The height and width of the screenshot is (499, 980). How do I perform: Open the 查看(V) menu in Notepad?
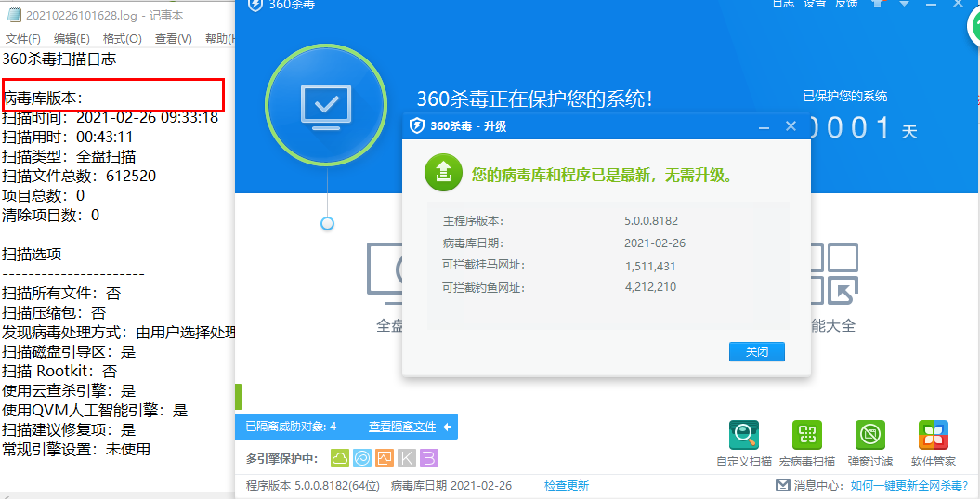(x=174, y=39)
